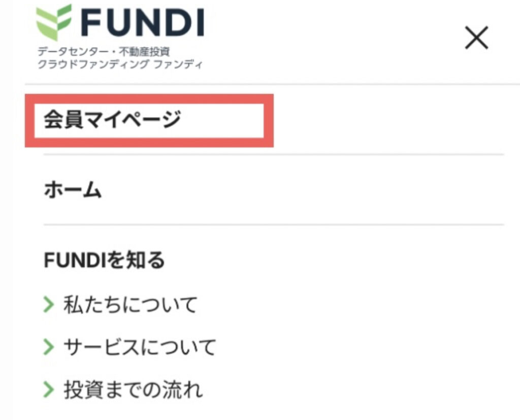Open the 投資までの流れ link
Viewport: 520px width, 420px height.
[134, 390]
